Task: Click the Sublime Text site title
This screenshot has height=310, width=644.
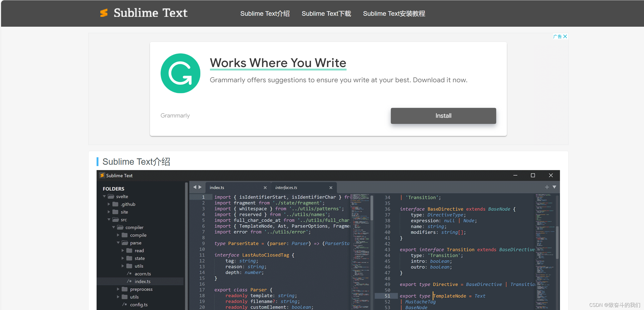Action: coord(150,13)
